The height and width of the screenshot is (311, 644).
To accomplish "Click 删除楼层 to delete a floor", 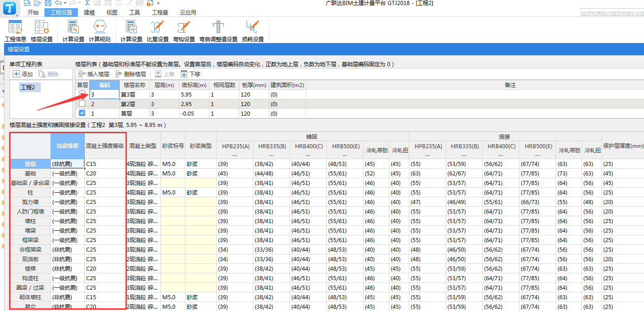I will click(131, 74).
